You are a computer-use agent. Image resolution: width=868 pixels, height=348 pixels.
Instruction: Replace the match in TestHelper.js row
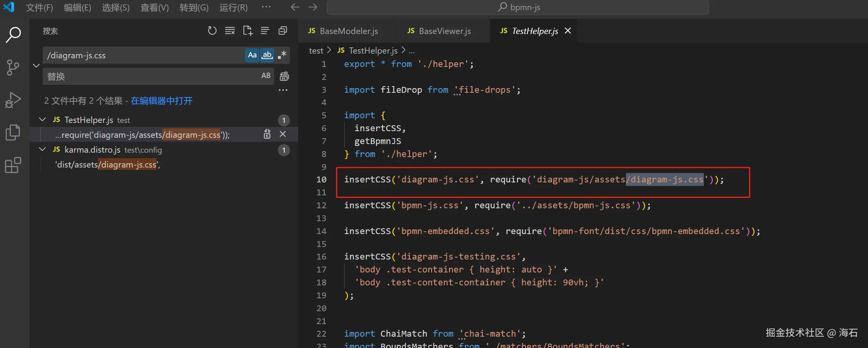[267, 134]
